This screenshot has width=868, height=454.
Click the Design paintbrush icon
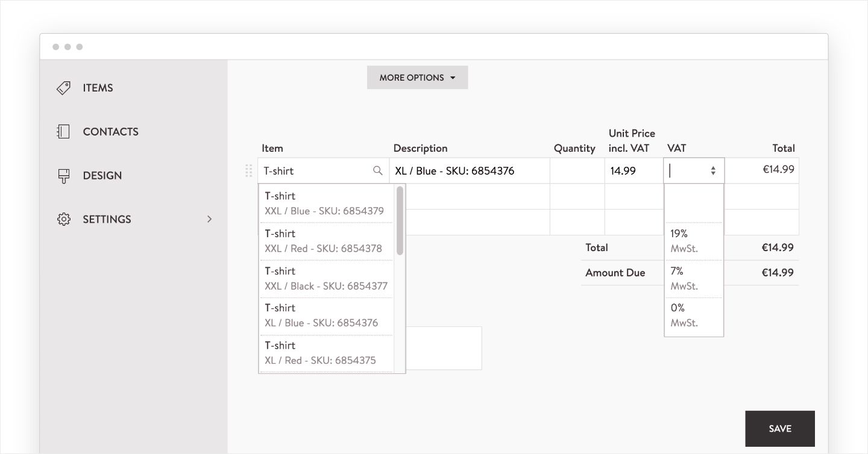[x=63, y=175]
